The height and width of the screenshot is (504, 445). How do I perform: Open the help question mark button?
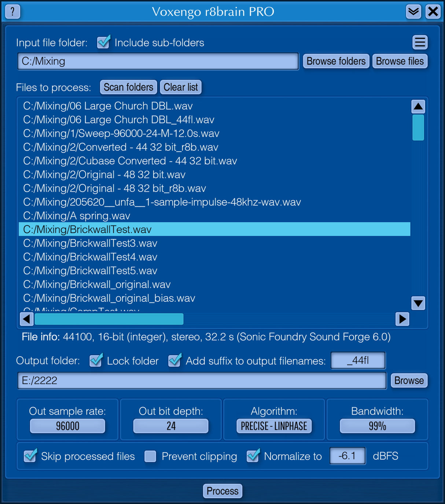(12, 12)
